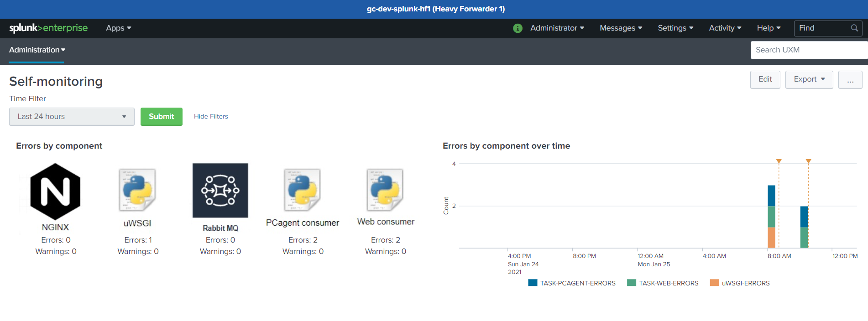Click the NGINX component icon
868x321 pixels.
(x=55, y=192)
